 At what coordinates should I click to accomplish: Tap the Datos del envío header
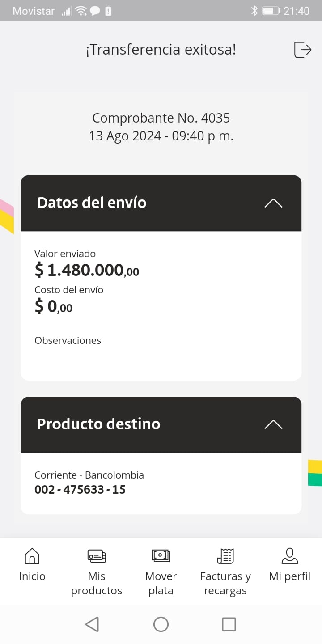click(x=92, y=203)
